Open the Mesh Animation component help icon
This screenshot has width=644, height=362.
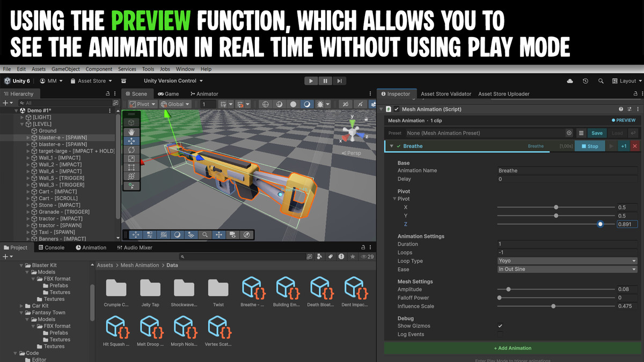(x=621, y=109)
